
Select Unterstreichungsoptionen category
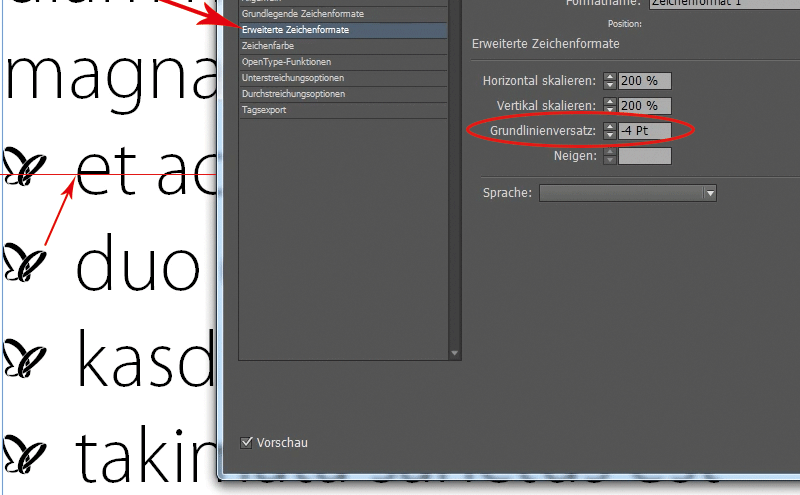[343, 78]
